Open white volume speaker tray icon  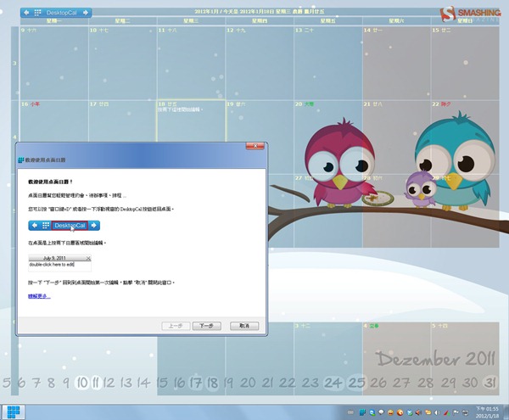coord(437,412)
